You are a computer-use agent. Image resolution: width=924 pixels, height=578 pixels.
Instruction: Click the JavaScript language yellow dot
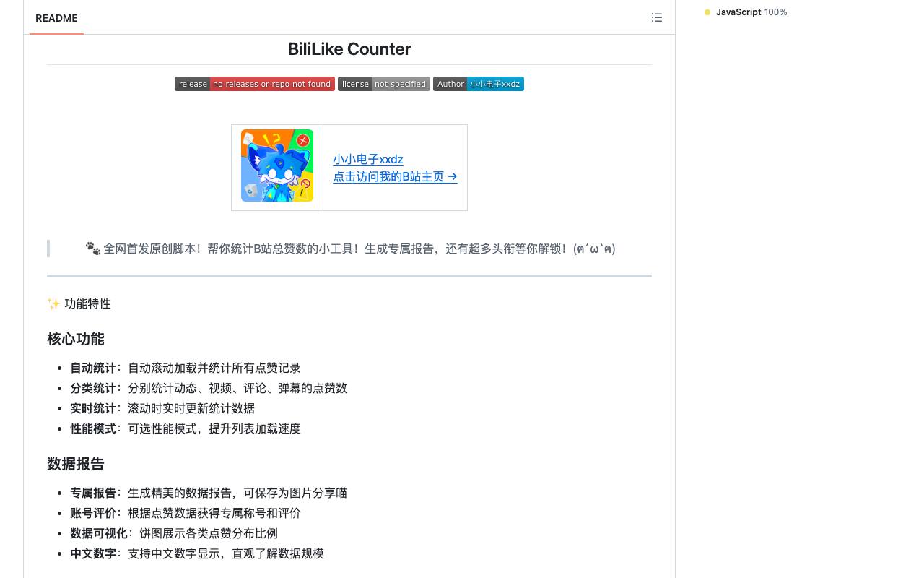pyautogui.click(x=707, y=12)
